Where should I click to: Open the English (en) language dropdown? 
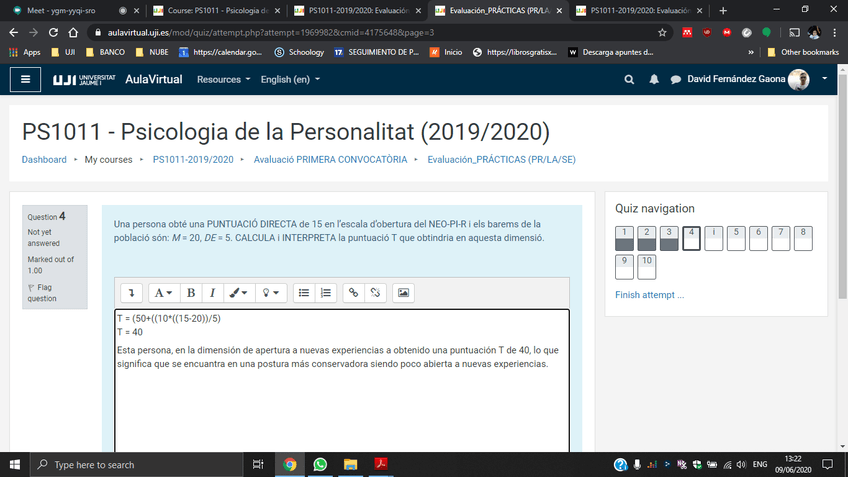pos(290,79)
